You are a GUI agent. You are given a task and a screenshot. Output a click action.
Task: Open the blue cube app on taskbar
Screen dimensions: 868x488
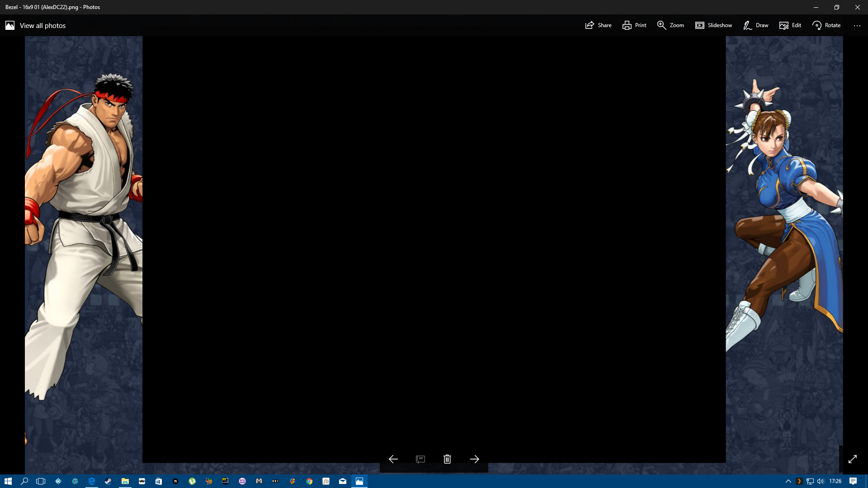coord(75,481)
